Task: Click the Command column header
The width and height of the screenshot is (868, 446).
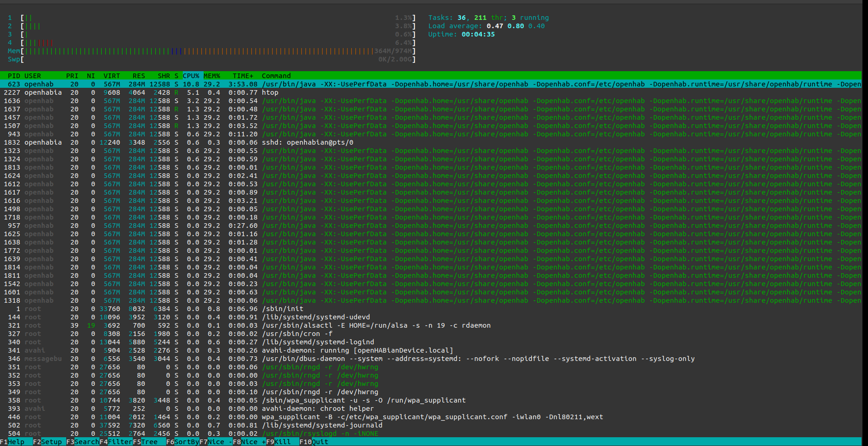Action: tap(276, 76)
